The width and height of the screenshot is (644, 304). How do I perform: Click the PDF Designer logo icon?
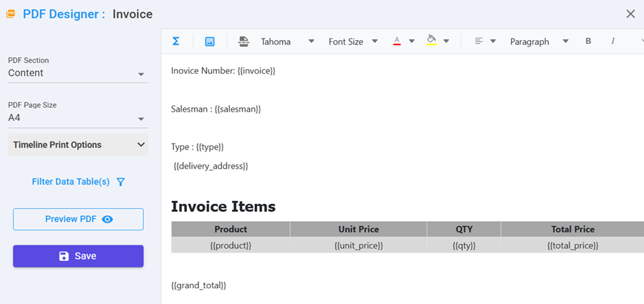point(11,14)
